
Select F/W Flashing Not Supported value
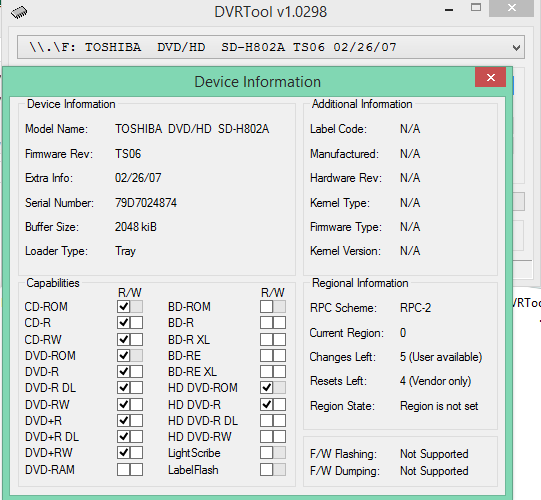coord(434,454)
